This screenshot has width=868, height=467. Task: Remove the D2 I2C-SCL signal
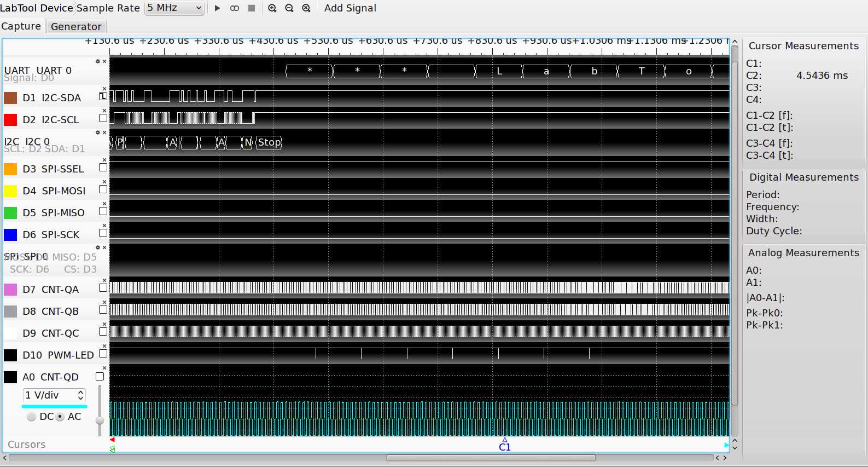click(x=104, y=111)
